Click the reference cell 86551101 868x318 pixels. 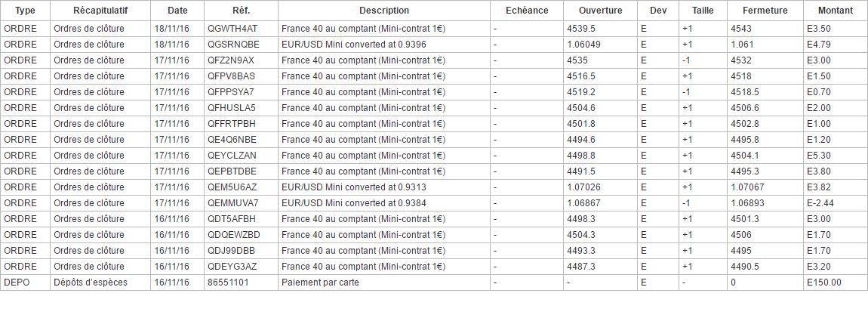click(x=227, y=282)
